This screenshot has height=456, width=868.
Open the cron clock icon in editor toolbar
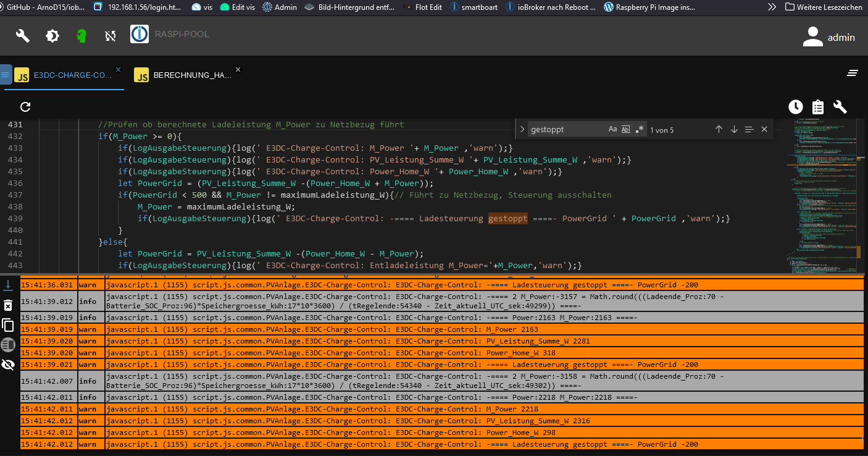click(796, 107)
